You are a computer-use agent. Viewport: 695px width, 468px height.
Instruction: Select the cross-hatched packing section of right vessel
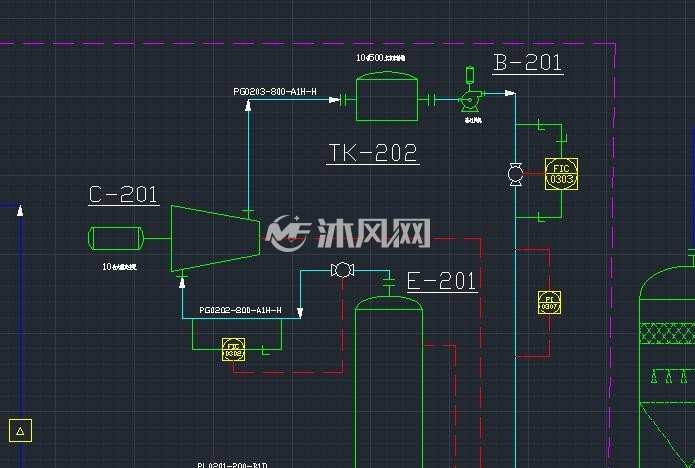pos(667,333)
